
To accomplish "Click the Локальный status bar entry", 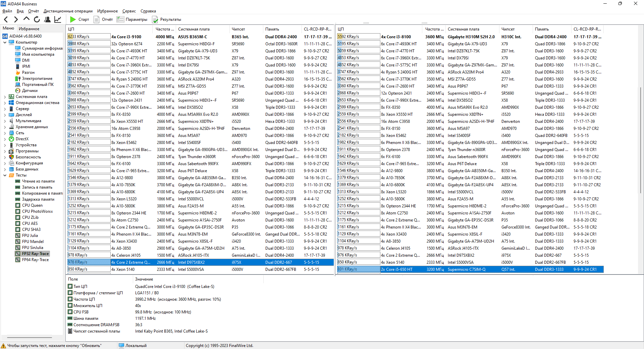I will (133, 346).
